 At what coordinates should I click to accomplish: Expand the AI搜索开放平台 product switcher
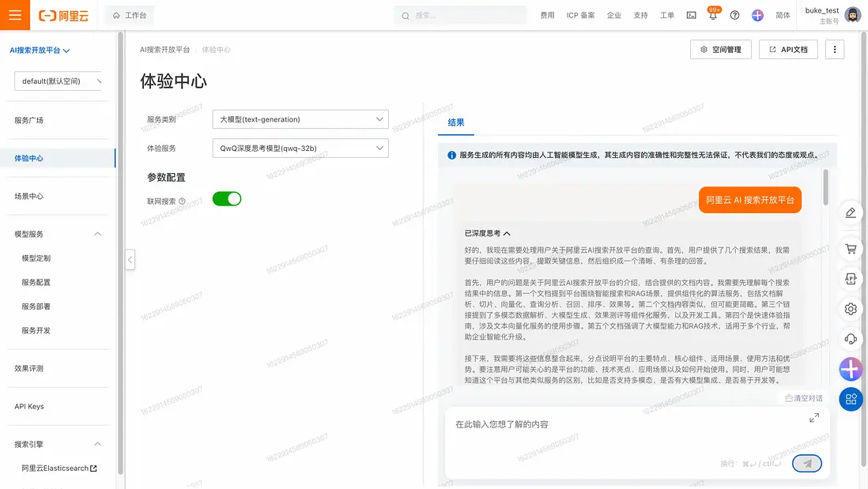pos(40,51)
